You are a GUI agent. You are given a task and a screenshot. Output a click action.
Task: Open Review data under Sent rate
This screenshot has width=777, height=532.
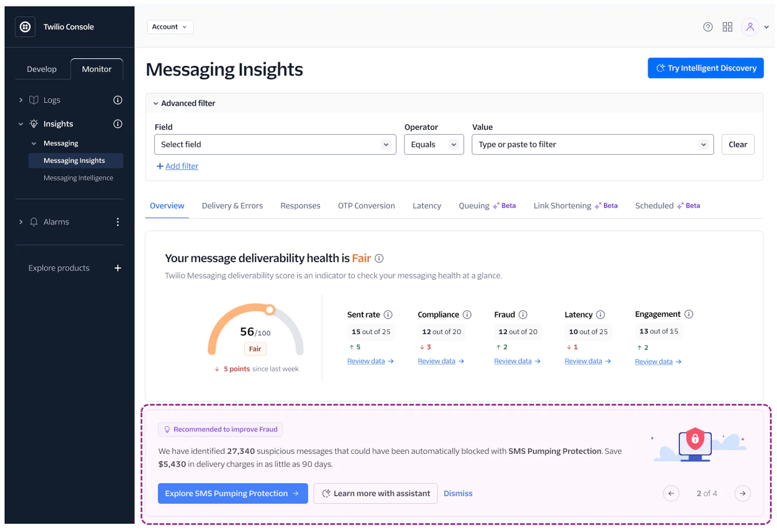(x=371, y=362)
